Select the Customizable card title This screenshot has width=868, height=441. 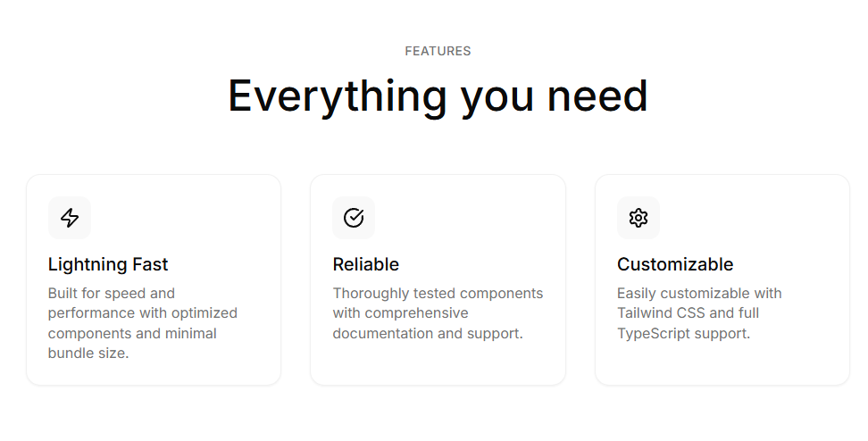pos(675,264)
